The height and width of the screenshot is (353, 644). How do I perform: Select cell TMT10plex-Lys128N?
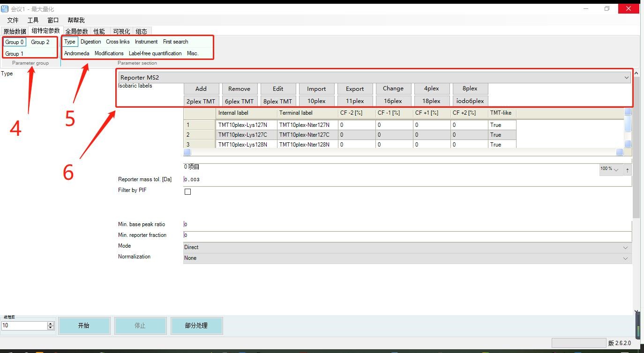pyautogui.click(x=247, y=145)
